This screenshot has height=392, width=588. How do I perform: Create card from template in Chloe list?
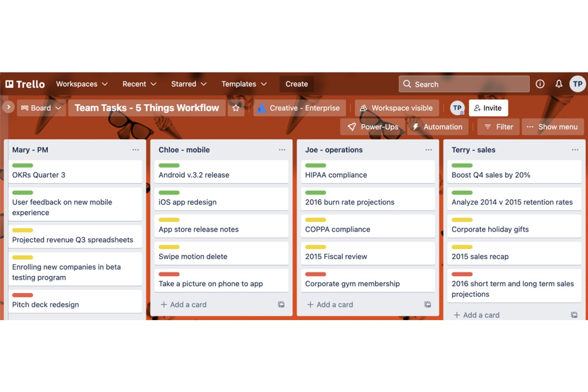(281, 305)
